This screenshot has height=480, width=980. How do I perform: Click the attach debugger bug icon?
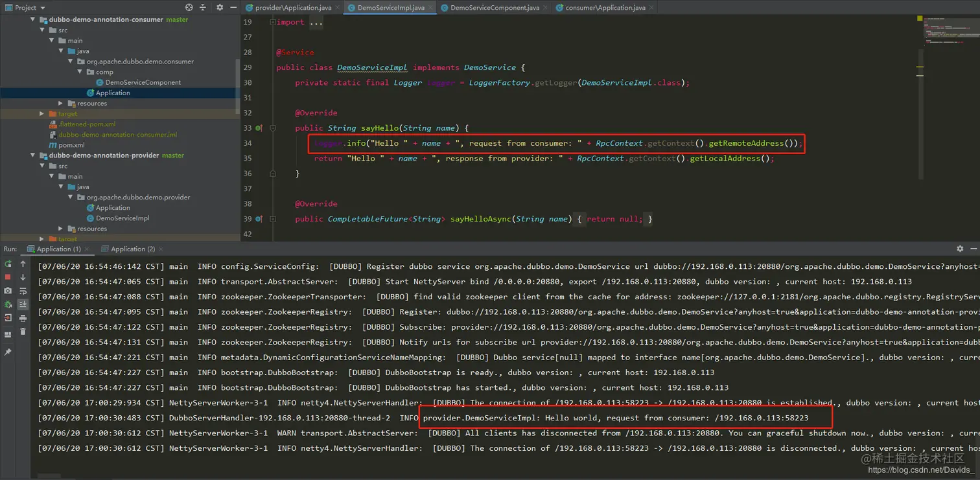8,304
